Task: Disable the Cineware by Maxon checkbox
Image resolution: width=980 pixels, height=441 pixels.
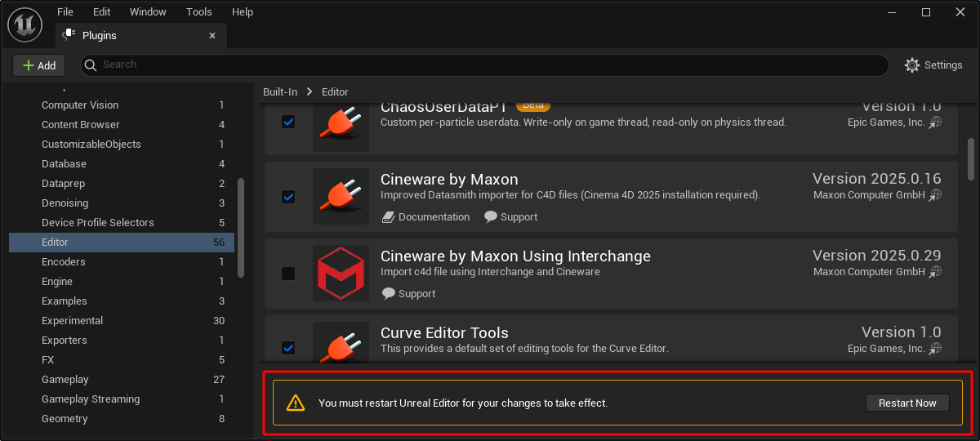Action: click(x=288, y=197)
